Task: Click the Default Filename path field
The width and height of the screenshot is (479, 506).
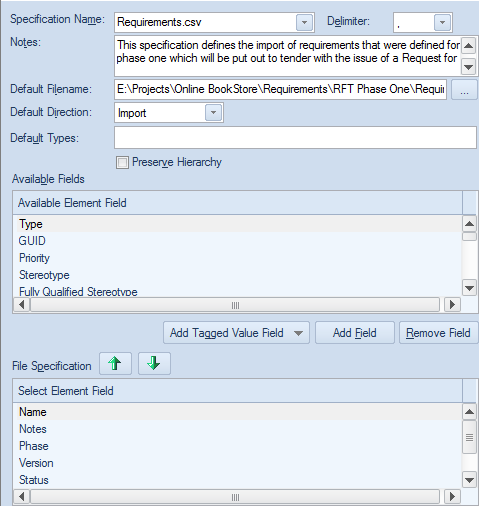Action: click(x=280, y=89)
